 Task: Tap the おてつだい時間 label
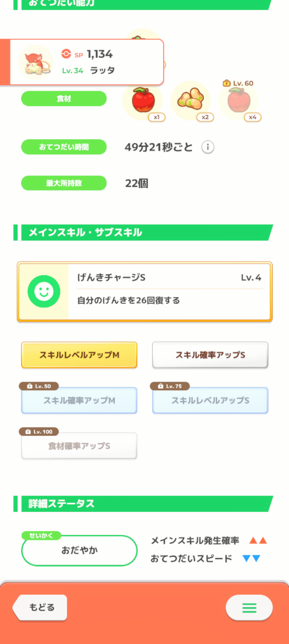click(64, 147)
